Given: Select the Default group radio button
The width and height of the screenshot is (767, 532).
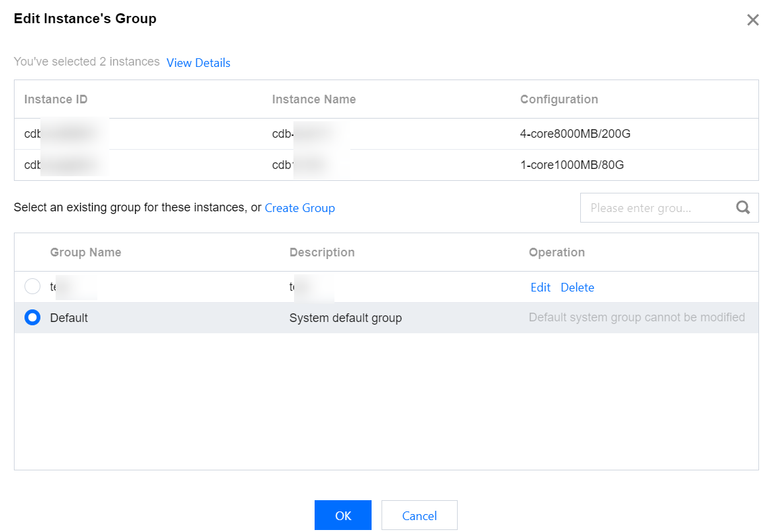Looking at the screenshot, I should click(x=32, y=318).
